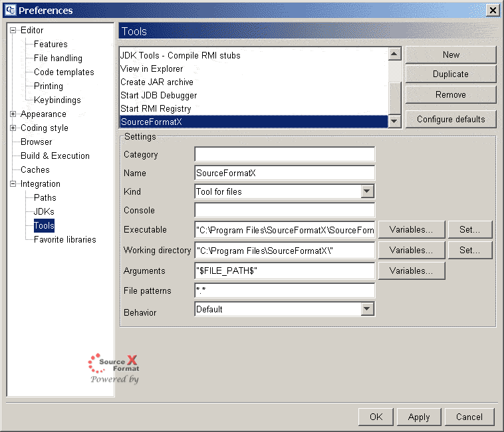This screenshot has width=504, height=432.
Task: Select SourceFormatX in the tools list
Action: click(x=253, y=122)
